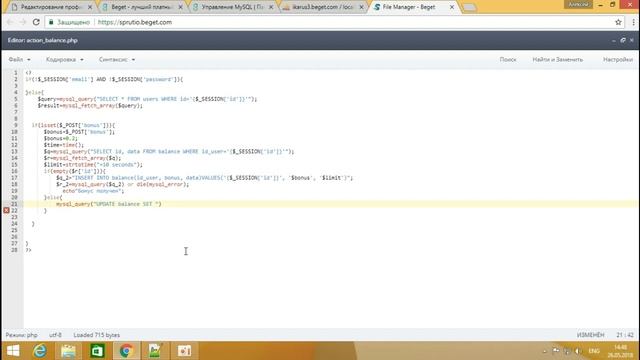Minimize the action_balance.php editor panel
Image resolution: width=640 pixels, height=360 pixels.
(x=613, y=40)
